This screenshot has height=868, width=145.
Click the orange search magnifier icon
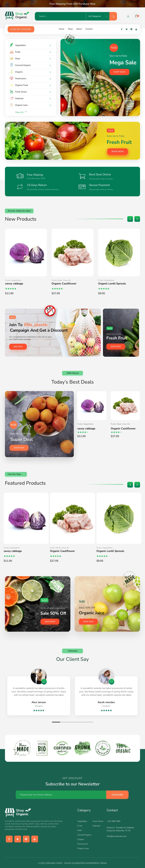[x=113, y=16]
